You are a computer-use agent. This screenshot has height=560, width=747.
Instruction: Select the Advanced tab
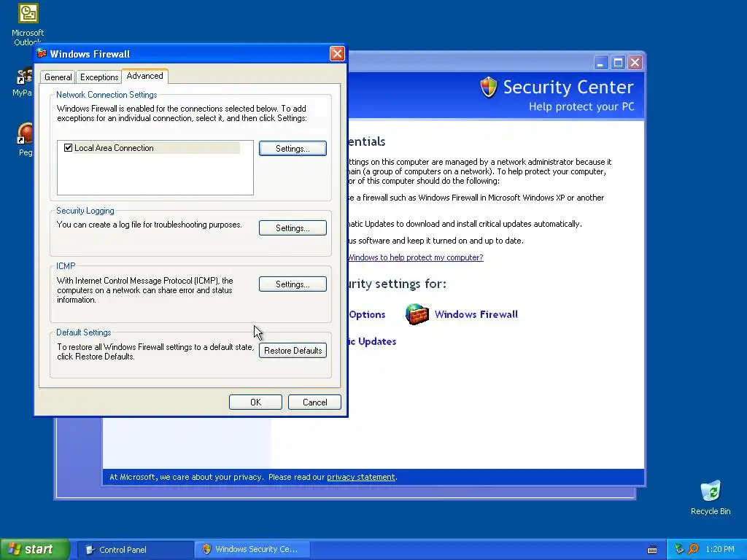pyautogui.click(x=145, y=76)
